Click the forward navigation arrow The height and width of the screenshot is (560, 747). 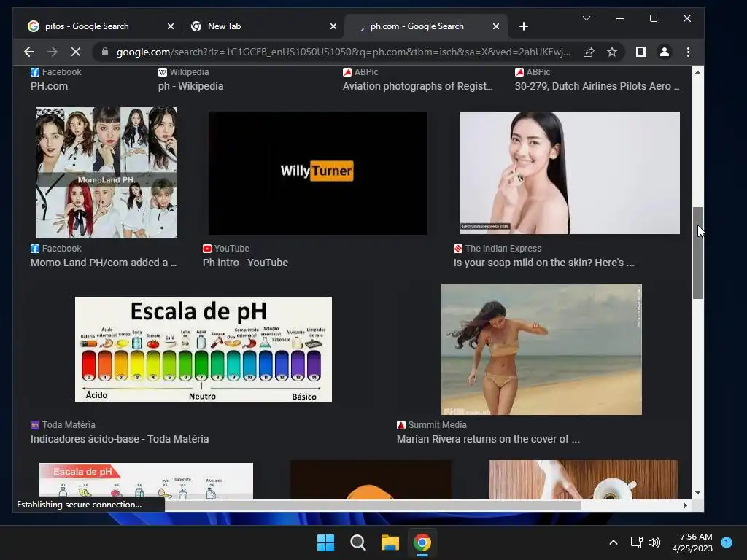(x=53, y=52)
